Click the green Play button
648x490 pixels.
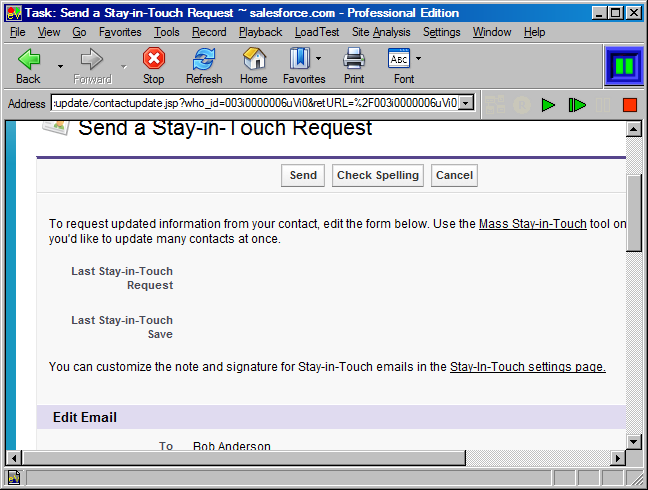coord(548,105)
